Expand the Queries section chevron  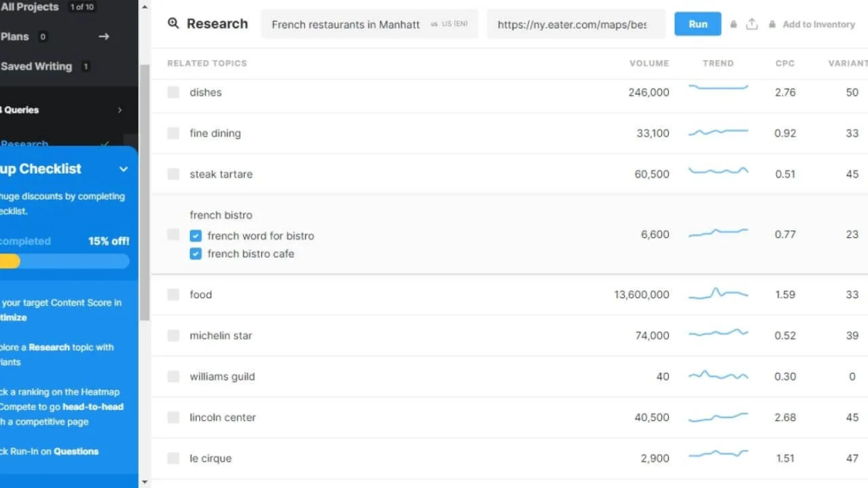click(120, 110)
